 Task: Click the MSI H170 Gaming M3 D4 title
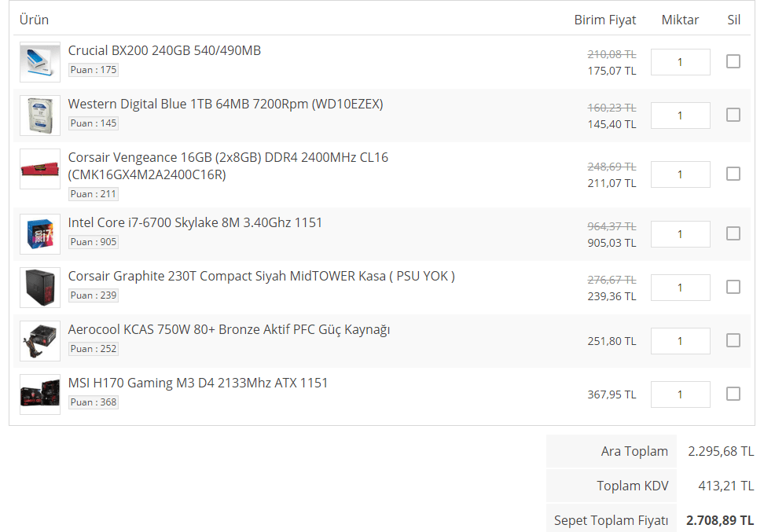(197, 383)
